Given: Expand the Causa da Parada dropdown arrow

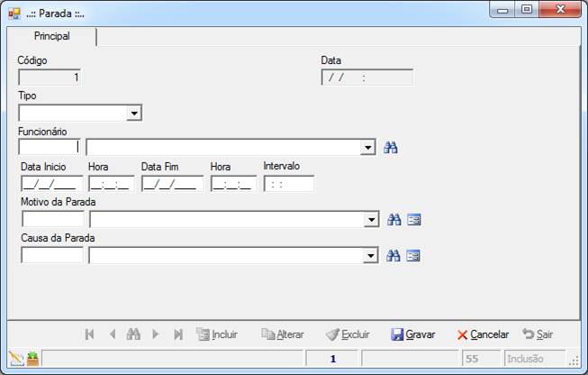Looking at the screenshot, I should point(370,256).
